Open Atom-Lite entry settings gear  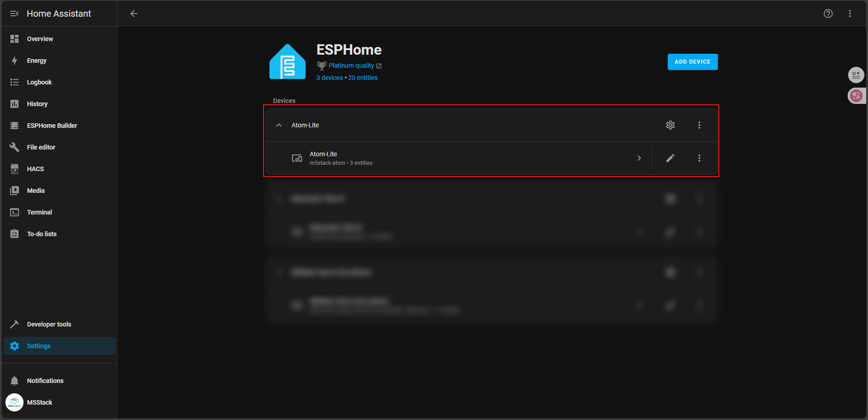(670, 125)
